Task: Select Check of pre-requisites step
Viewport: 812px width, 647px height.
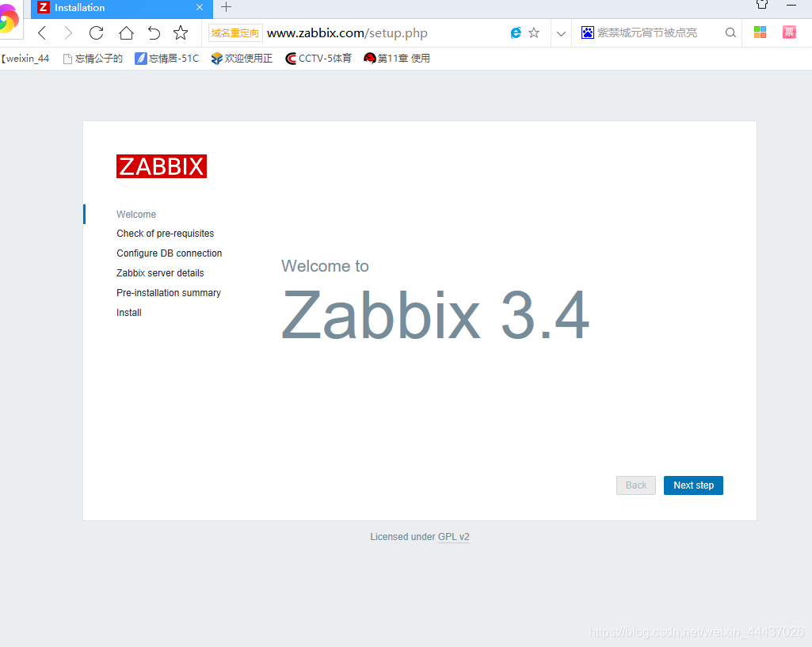Action: click(166, 234)
